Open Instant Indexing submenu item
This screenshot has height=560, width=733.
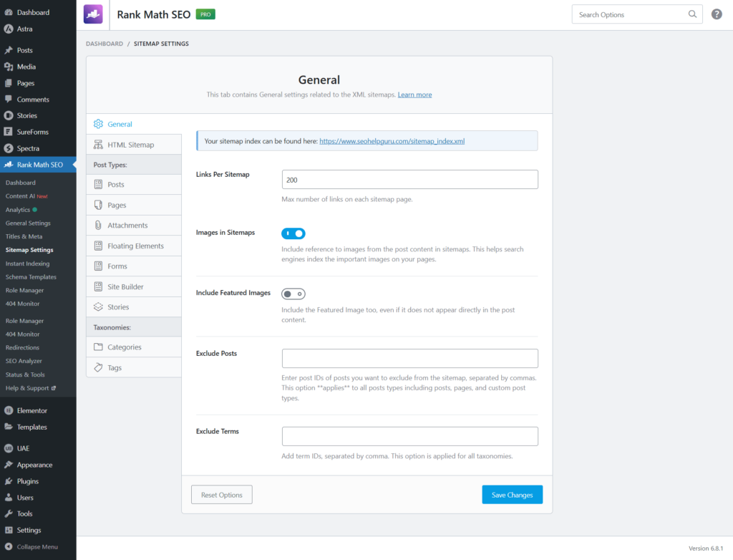28,264
